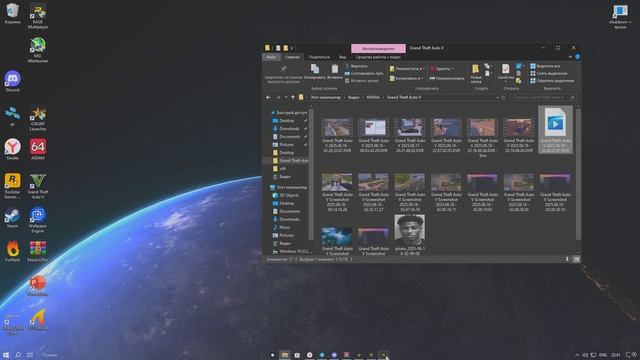Open the recent locations dropdown arrow
Viewport: 640px width, 360px height.
tap(286, 98)
